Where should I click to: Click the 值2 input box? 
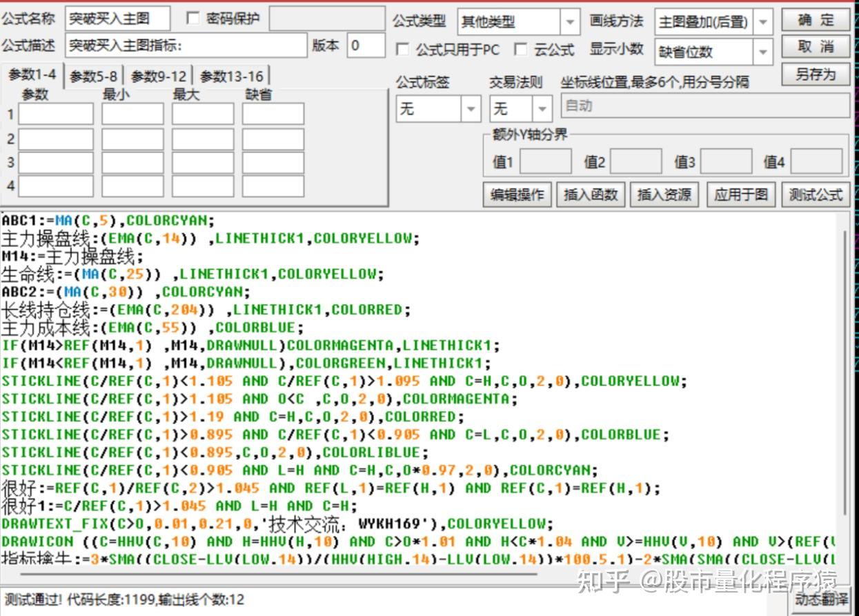point(635,161)
